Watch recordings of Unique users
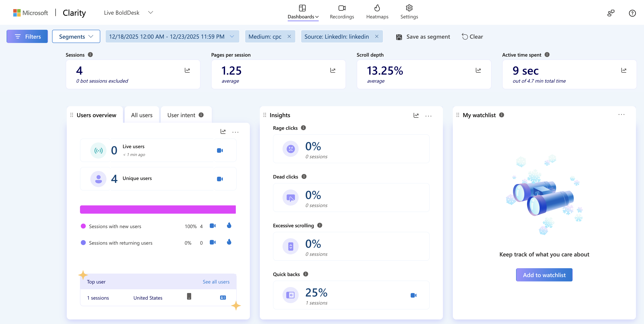This screenshot has width=644, height=324. pos(220,179)
